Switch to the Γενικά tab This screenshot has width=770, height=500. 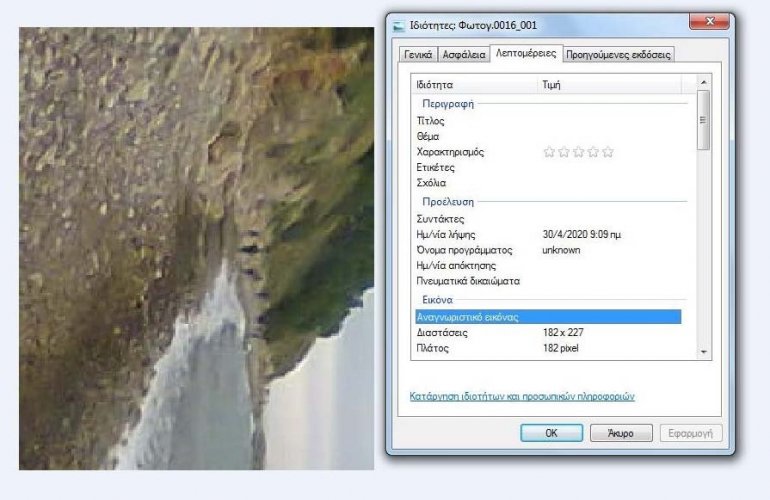418,55
